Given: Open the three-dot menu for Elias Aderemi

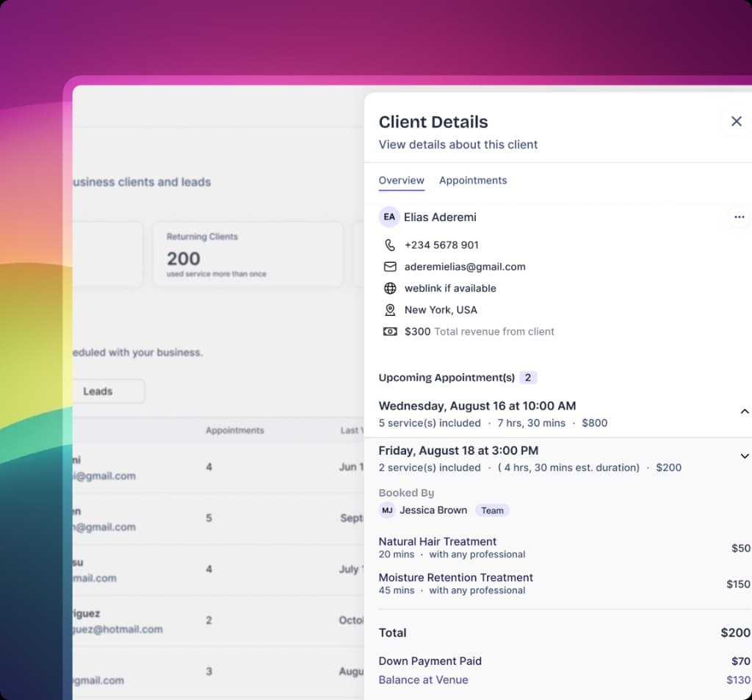Looking at the screenshot, I should click(x=739, y=217).
